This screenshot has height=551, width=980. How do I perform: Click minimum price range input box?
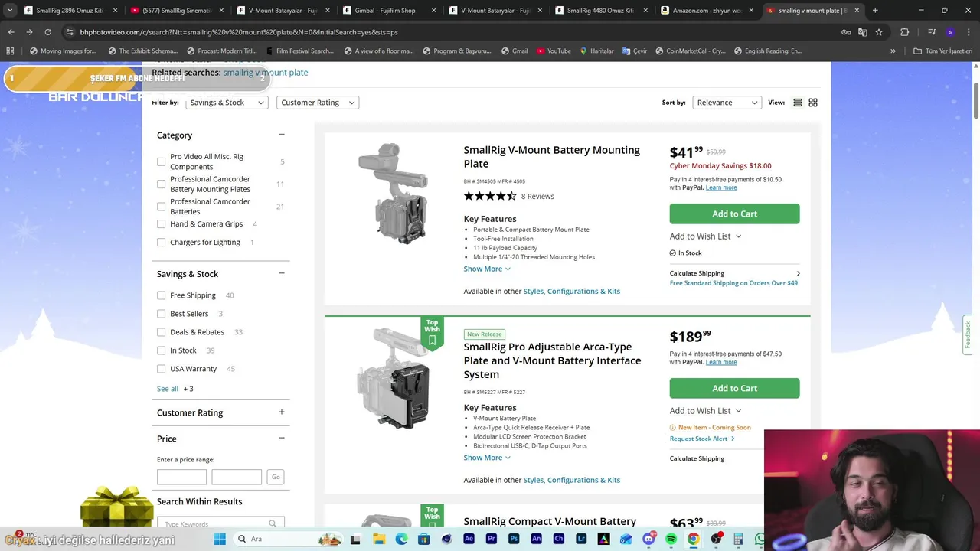[181, 477]
